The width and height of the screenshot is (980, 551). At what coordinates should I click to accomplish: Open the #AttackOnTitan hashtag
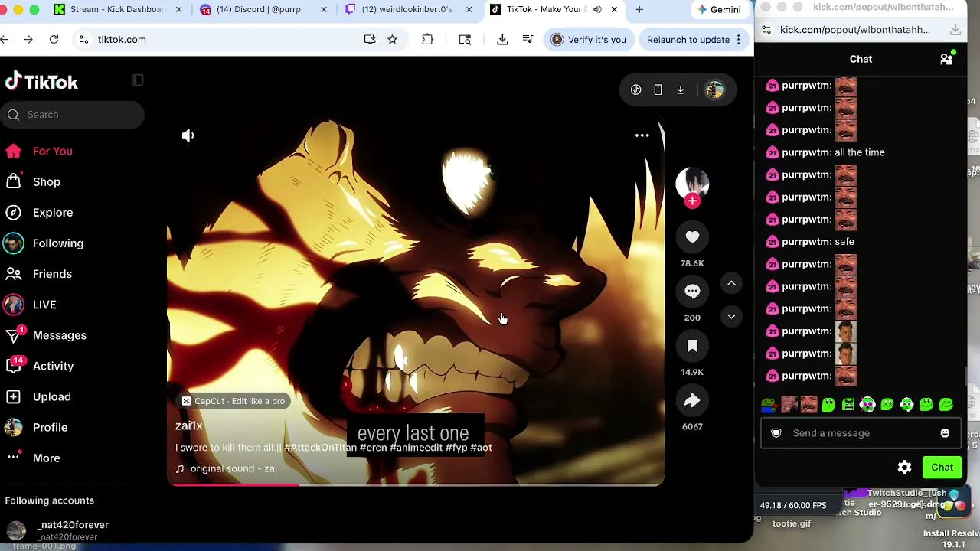(320, 448)
